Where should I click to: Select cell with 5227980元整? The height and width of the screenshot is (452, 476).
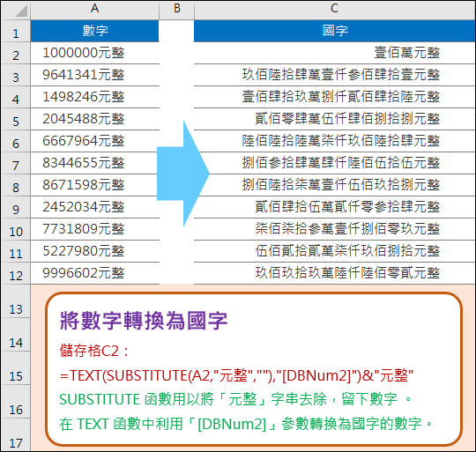tap(94, 251)
